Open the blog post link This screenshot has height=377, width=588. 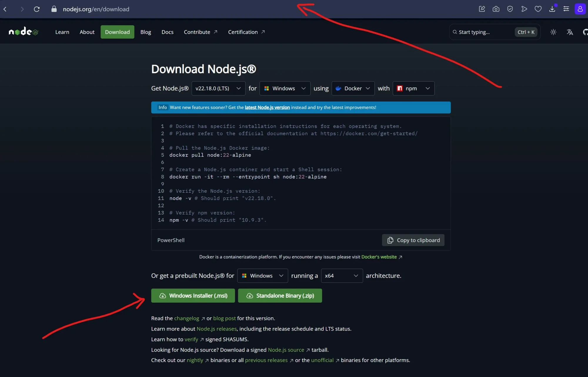click(224, 318)
